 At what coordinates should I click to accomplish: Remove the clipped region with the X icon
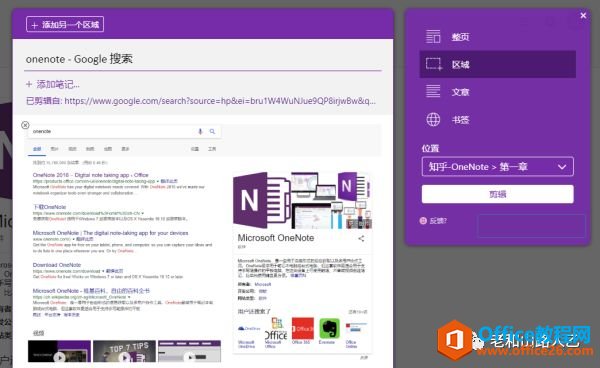[25, 125]
